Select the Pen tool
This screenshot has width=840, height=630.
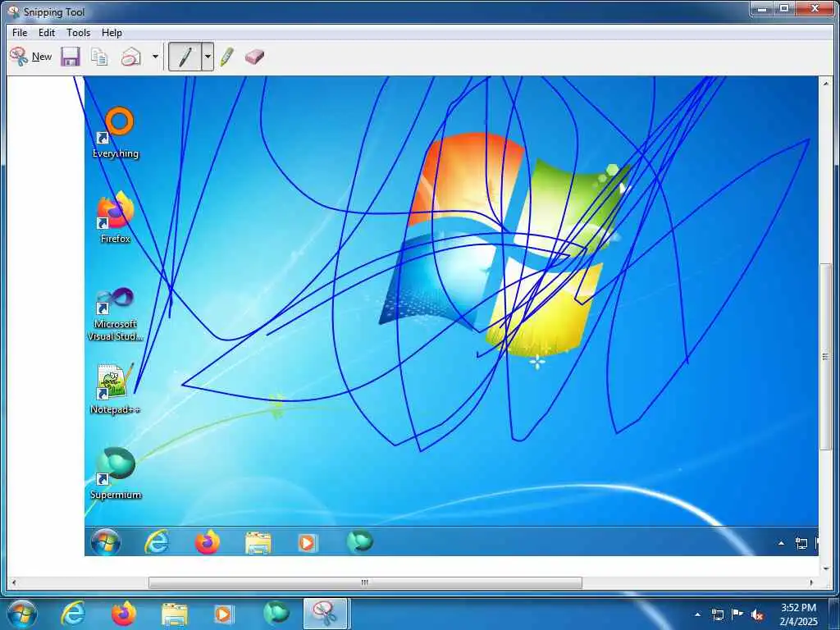(x=185, y=57)
